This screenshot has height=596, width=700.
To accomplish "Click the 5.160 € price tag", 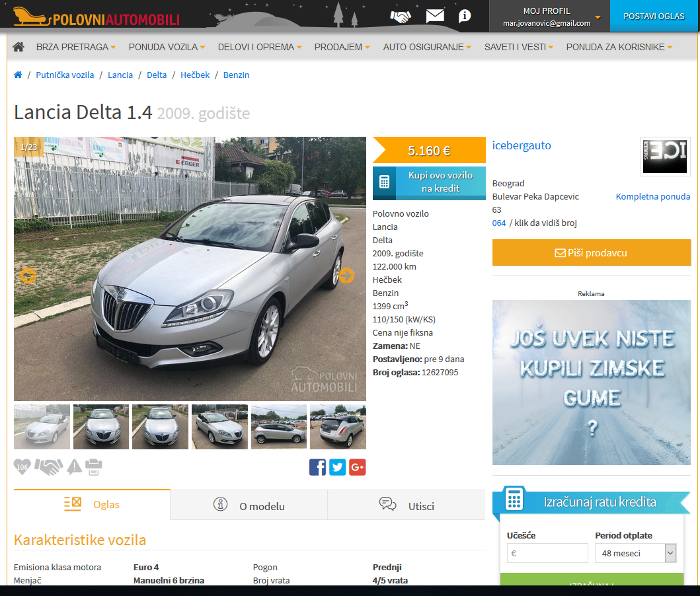I will pos(429,151).
